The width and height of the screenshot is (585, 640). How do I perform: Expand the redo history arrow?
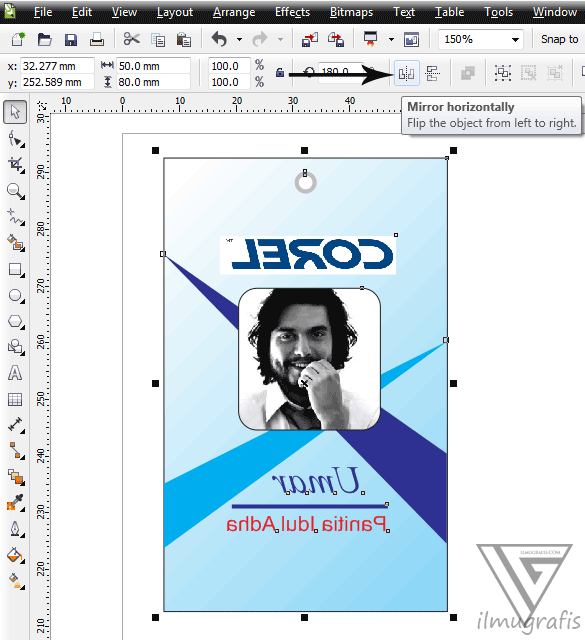tap(280, 40)
